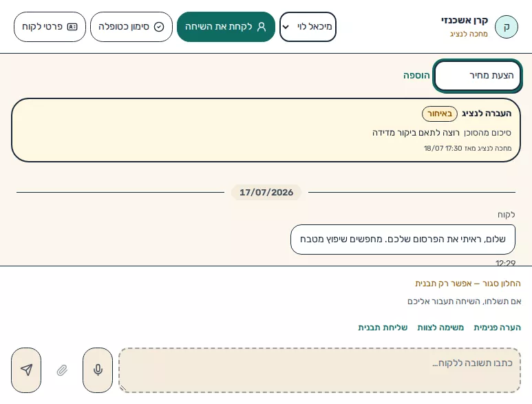
Task: Click the החלון סגור warning notice
Action: coord(468,284)
